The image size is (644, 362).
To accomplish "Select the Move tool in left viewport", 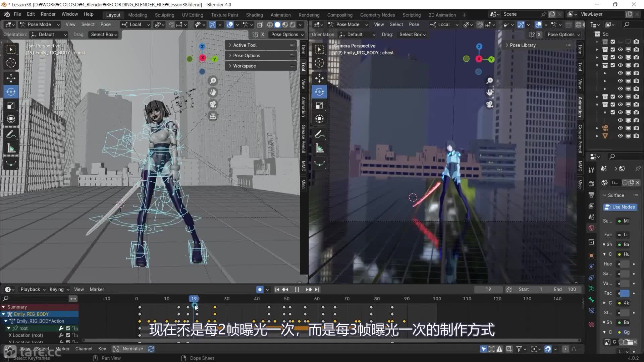I will pos(11,78).
